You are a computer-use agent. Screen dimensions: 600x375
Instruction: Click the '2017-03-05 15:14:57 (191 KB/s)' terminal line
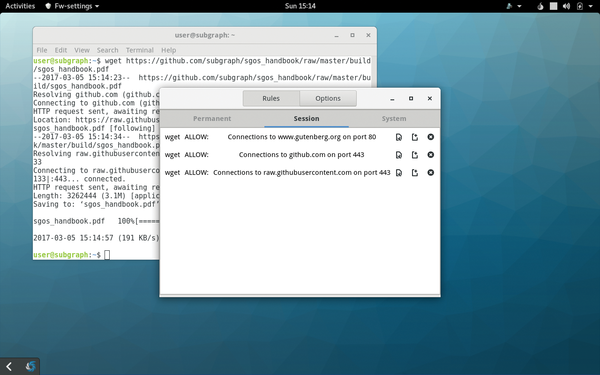pyautogui.click(x=96, y=238)
